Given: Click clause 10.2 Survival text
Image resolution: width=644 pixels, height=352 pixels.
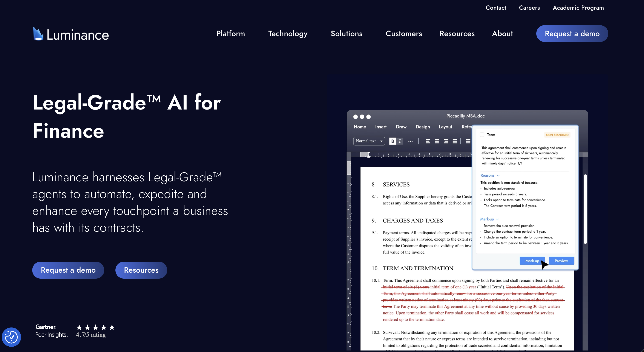Looking at the screenshot, I should pos(467,339).
